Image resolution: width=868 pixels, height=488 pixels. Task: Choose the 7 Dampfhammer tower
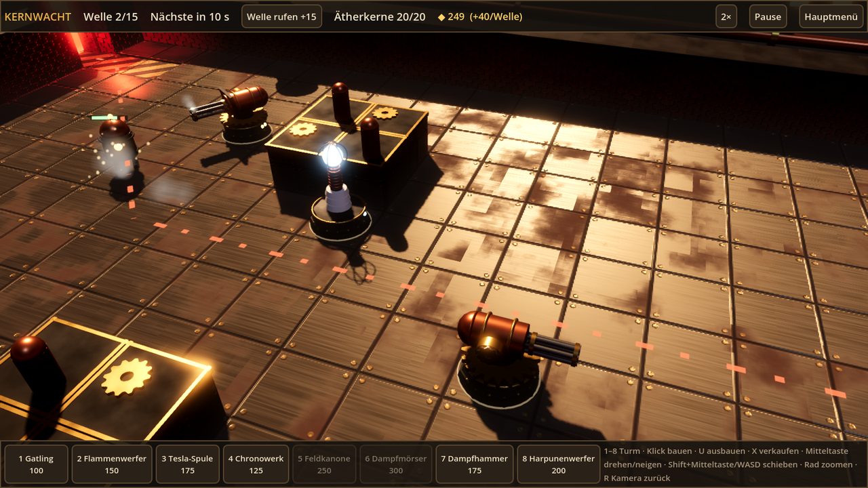(475, 464)
